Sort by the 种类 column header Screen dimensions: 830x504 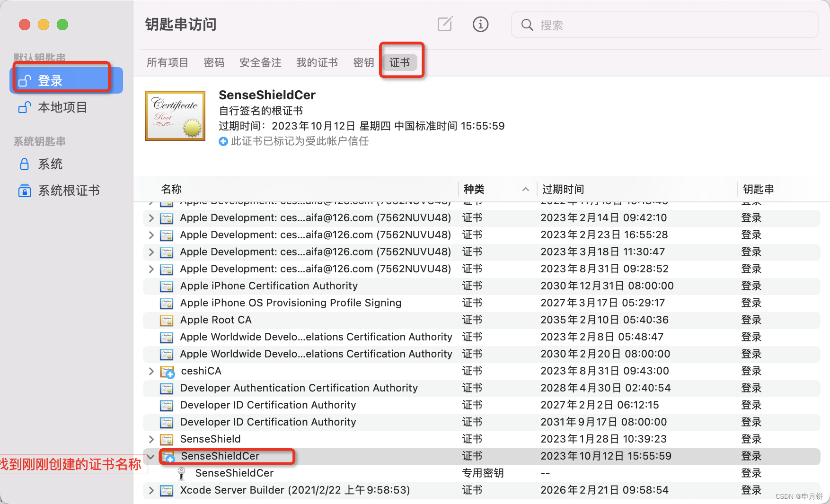pos(474,189)
